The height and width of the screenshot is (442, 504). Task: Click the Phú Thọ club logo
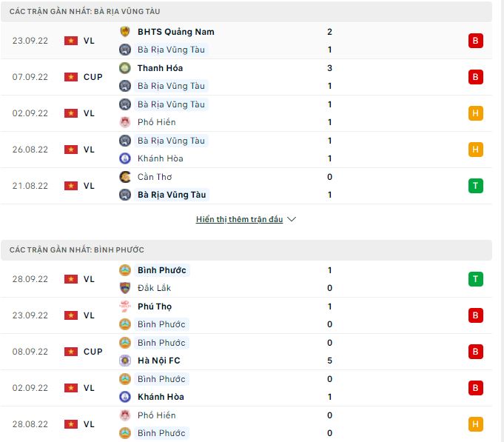point(124,307)
